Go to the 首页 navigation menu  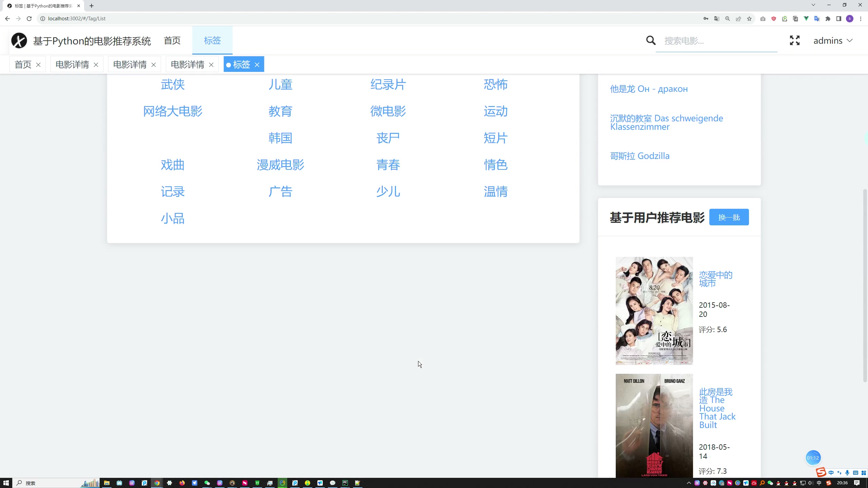[172, 41]
